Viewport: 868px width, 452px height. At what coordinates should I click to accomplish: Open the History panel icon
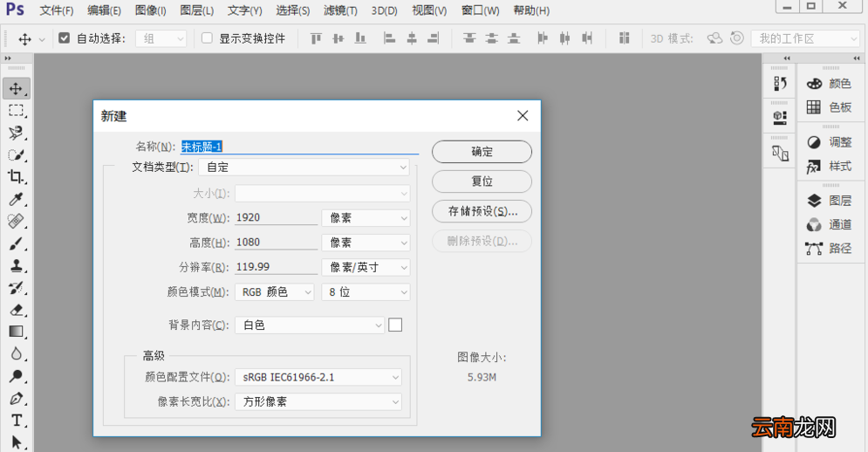coord(780,84)
